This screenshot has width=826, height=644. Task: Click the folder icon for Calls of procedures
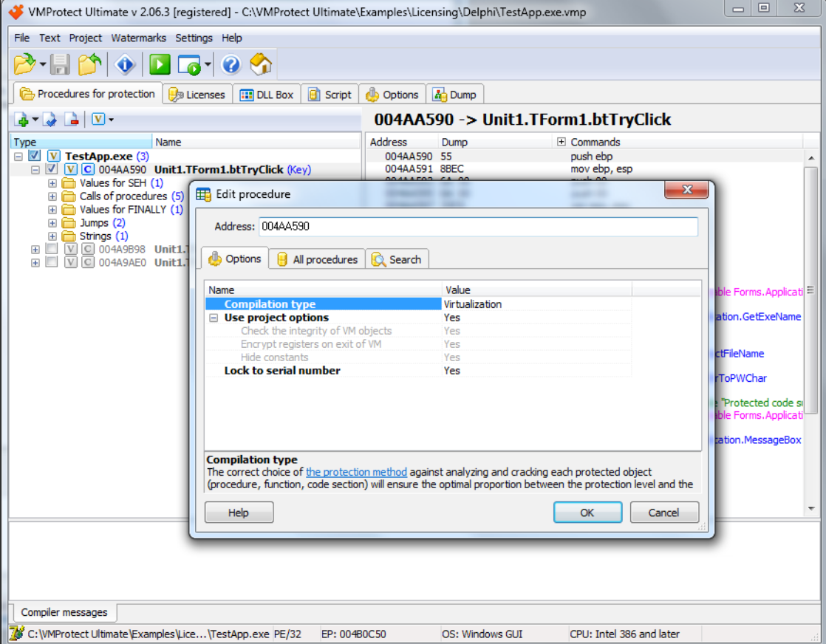pyautogui.click(x=69, y=196)
